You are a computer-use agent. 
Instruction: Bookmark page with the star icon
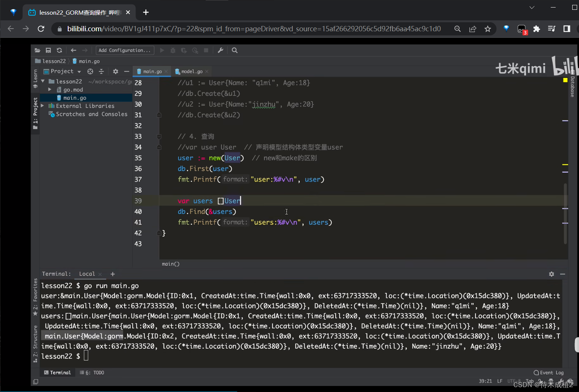click(488, 29)
